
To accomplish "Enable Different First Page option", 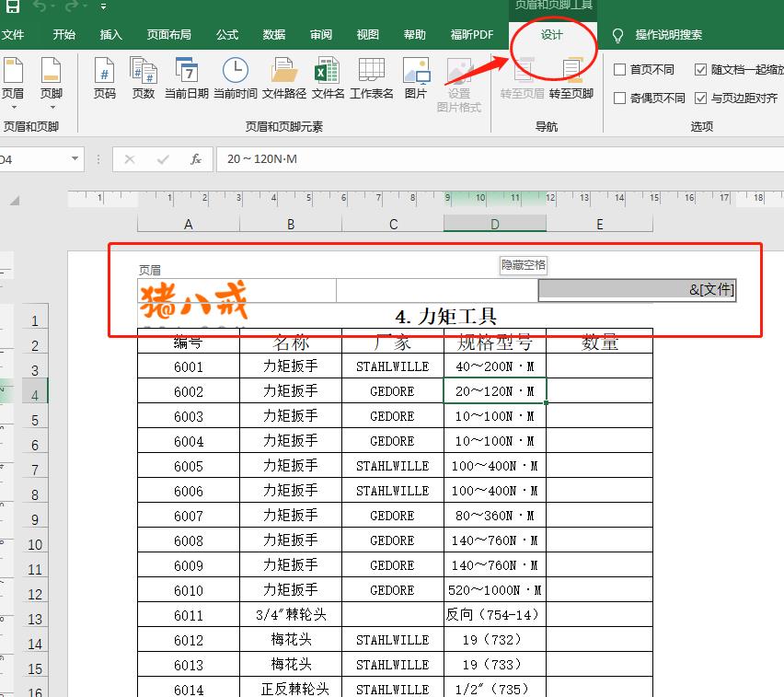I will 619,70.
